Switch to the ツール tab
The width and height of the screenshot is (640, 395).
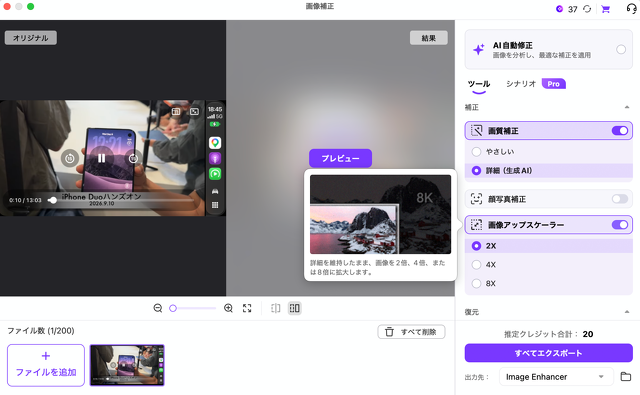(x=478, y=84)
